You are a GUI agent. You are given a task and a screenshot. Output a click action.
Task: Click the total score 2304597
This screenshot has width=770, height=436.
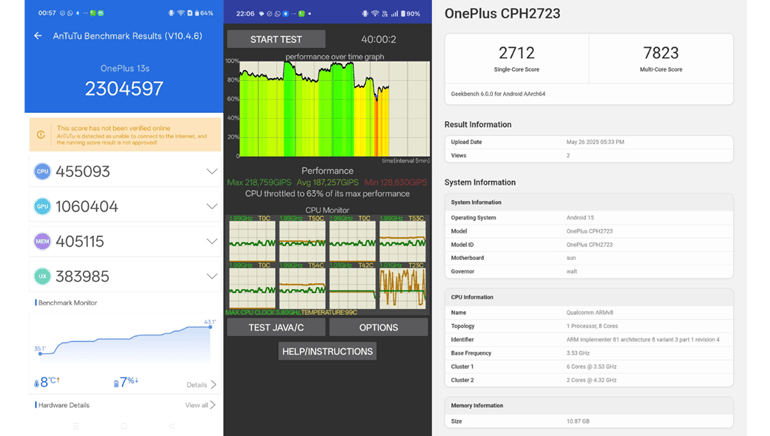click(x=124, y=89)
